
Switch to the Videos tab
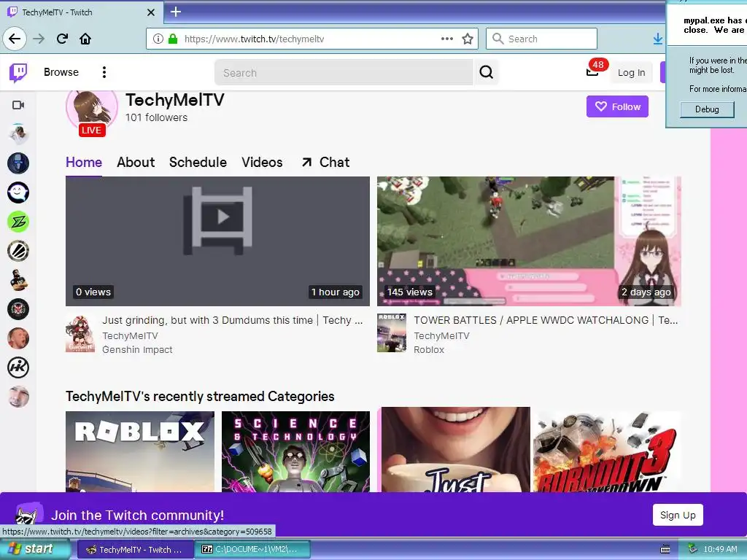(x=262, y=163)
